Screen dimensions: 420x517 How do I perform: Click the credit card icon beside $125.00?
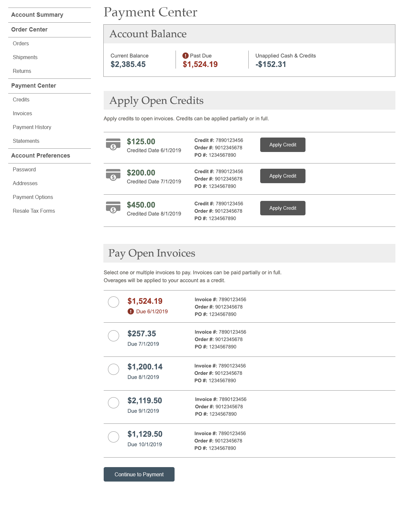coord(113,144)
